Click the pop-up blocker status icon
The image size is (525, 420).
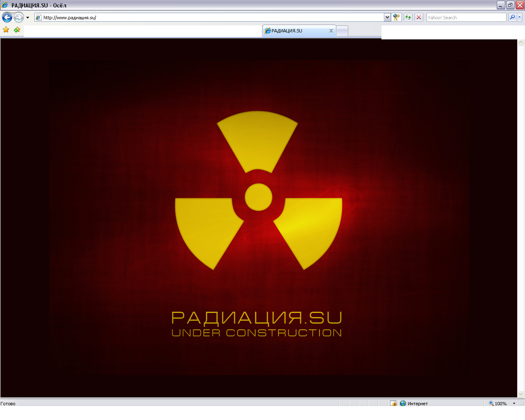(x=393, y=403)
